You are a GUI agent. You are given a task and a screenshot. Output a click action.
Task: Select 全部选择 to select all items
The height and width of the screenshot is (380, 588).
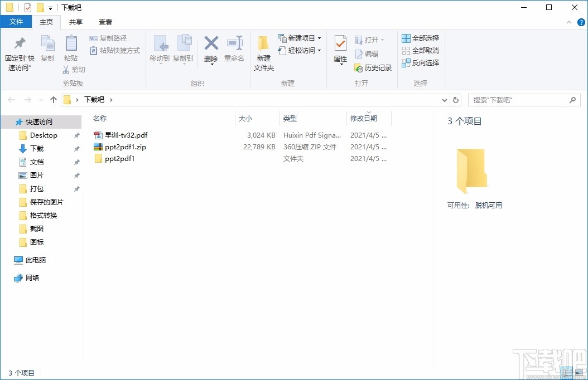(420, 37)
